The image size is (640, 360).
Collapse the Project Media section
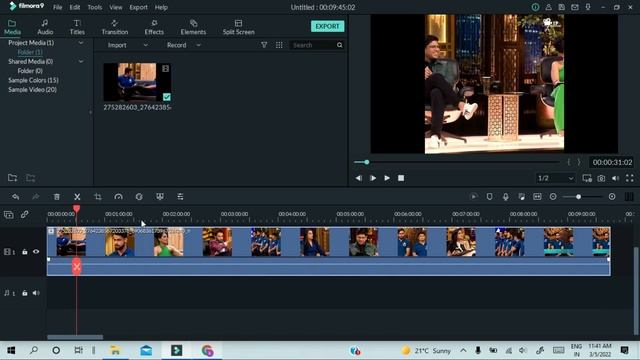click(81, 43)
